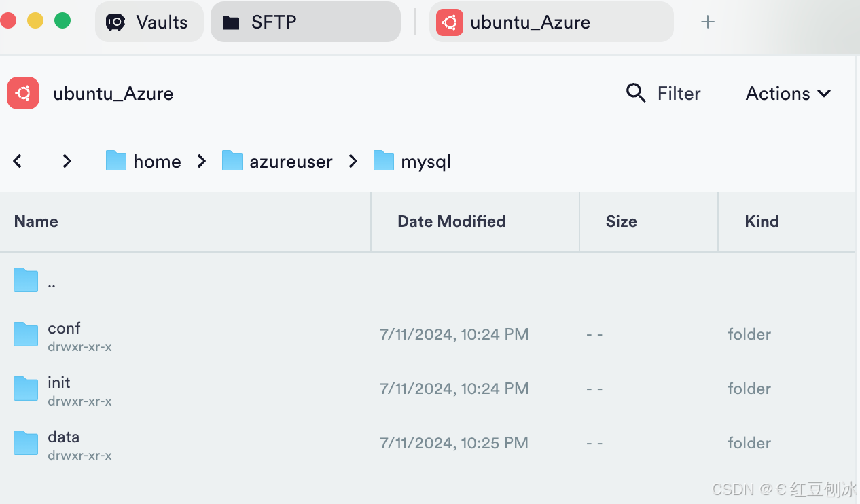The image size is (860, 504).
Task: Click the Ubuntu host icon beside ubuntu_Azure
Action: [23, 93]
